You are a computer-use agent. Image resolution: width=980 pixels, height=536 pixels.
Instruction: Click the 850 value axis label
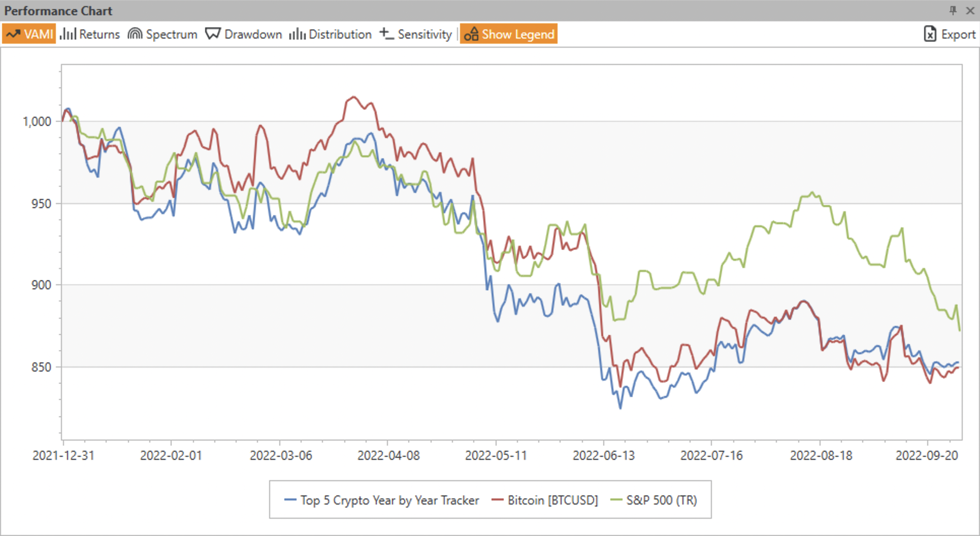[x=41, y=367]
